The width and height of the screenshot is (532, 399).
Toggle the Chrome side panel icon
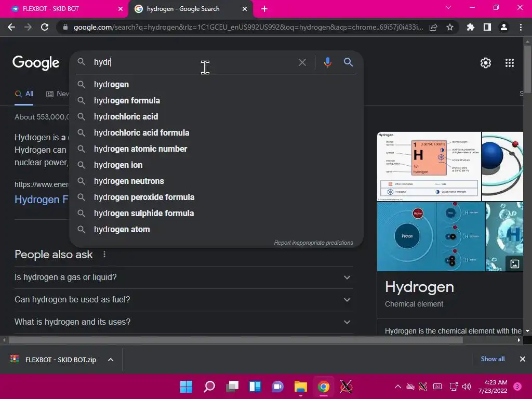[487, 27]
